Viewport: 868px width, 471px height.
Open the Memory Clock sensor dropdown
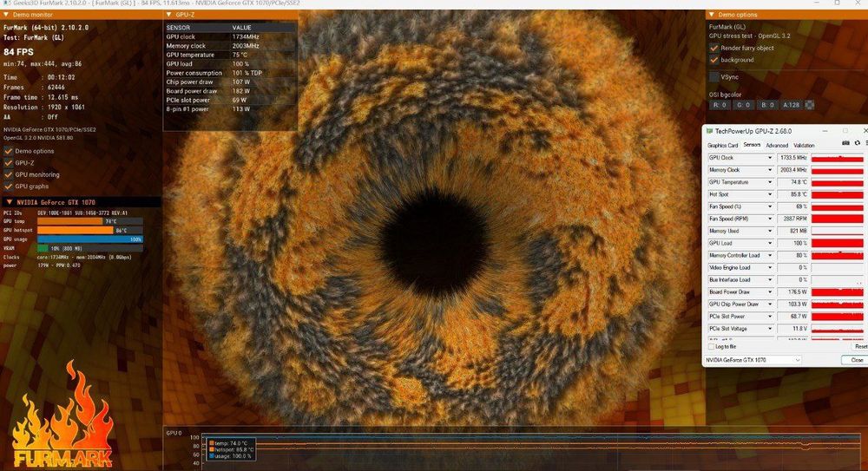click(x=769, y=170)
